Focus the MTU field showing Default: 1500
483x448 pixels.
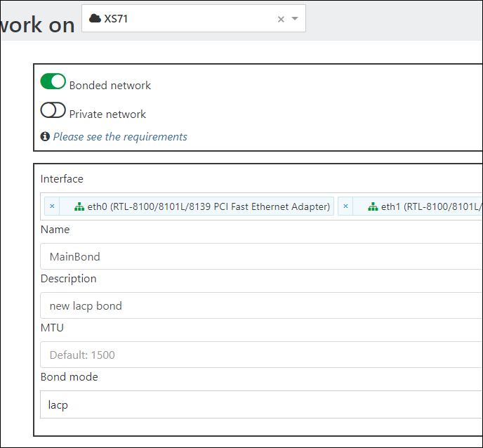[261, 355]
